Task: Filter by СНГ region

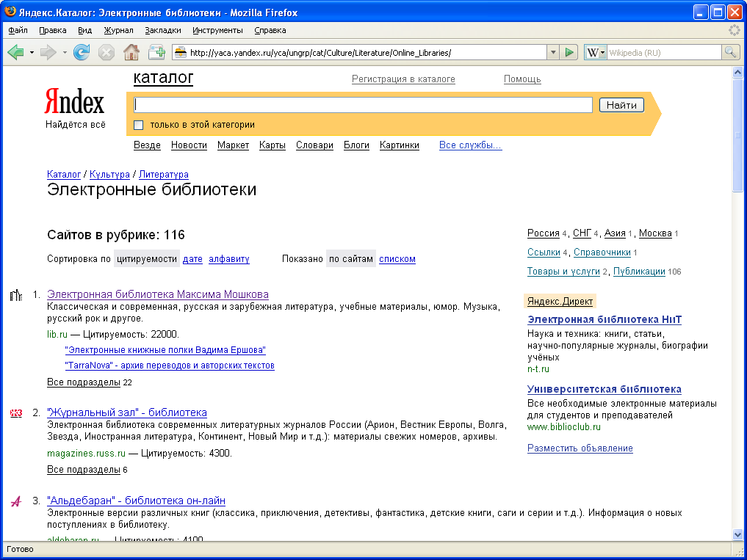Action: 582,233
